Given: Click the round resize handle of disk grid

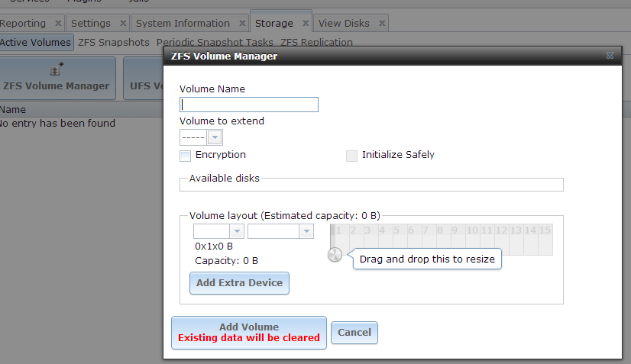Looking at the screenshot, I should click(335, 254).
